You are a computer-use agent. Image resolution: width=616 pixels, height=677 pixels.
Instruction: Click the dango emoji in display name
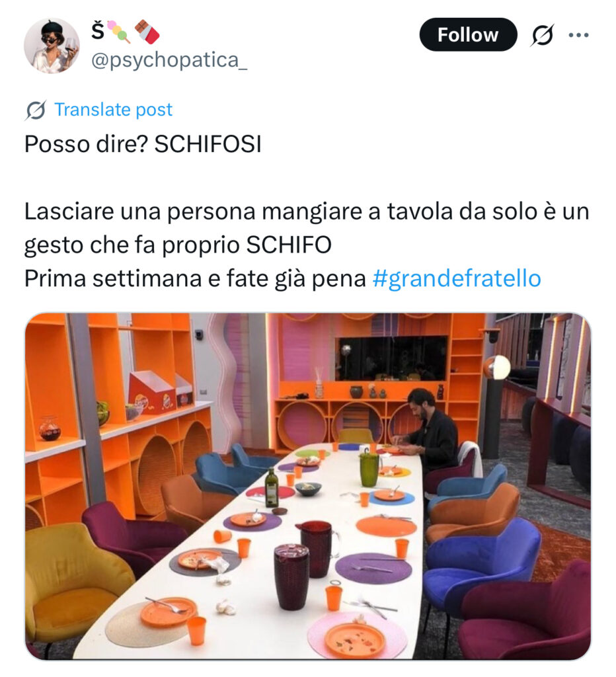click(x=119, y=32)
